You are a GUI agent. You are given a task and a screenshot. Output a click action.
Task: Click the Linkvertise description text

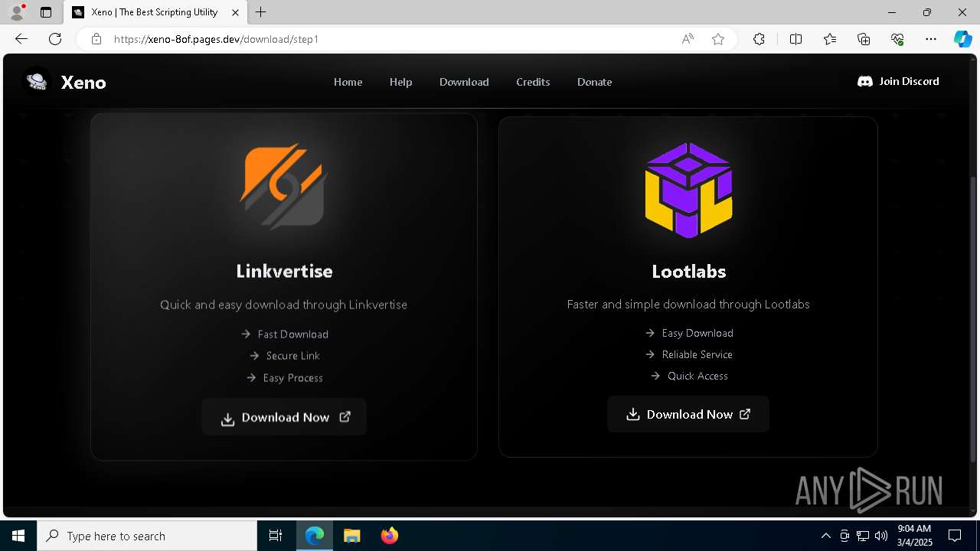(283, 305)
